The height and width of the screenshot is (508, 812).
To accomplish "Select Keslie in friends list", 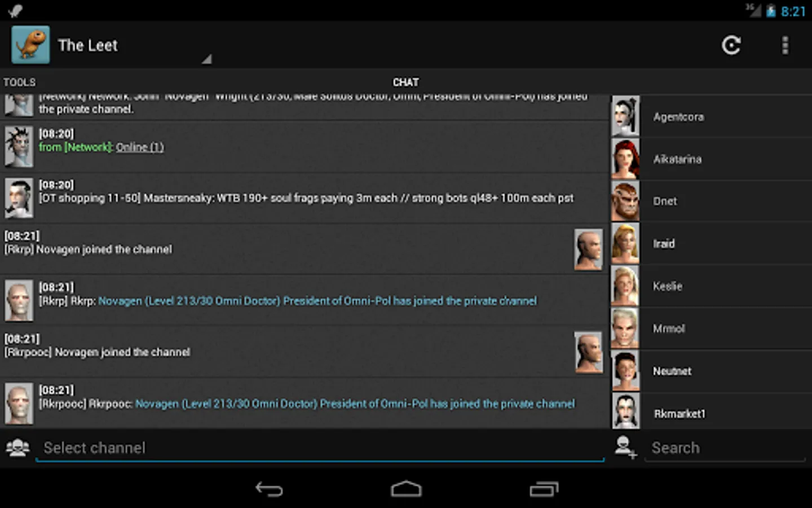I will coord(712,286).
